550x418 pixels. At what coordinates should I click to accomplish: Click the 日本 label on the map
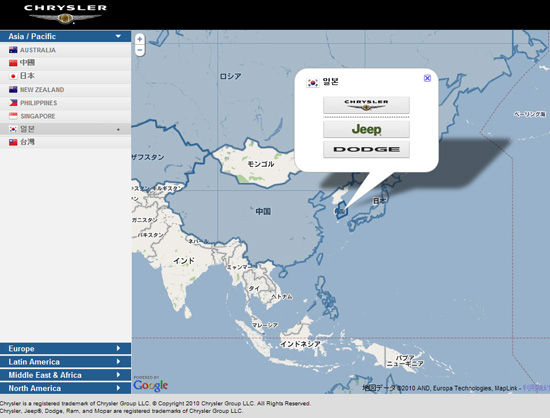[x=379, y=201]
